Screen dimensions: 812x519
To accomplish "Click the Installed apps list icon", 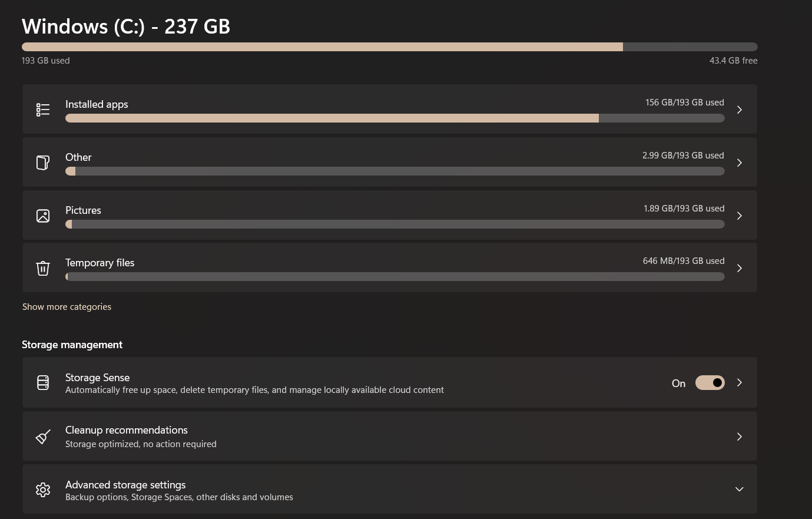I will [x=43, y=109].
